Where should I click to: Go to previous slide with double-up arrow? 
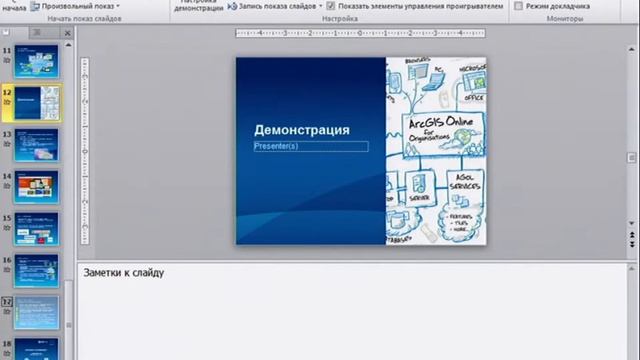631,235
